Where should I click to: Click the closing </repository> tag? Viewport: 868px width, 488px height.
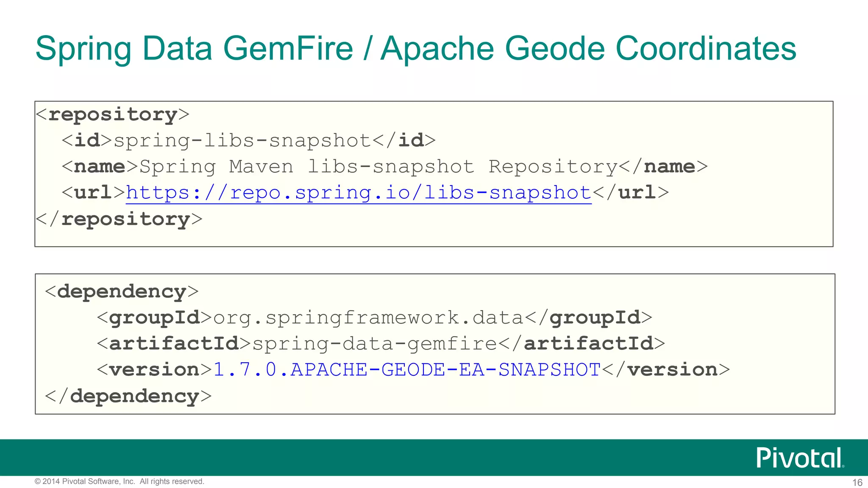pos(119,219)
